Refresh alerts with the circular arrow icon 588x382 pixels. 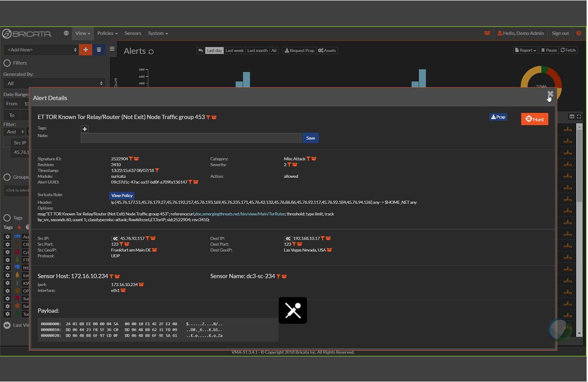coord(151,52)
